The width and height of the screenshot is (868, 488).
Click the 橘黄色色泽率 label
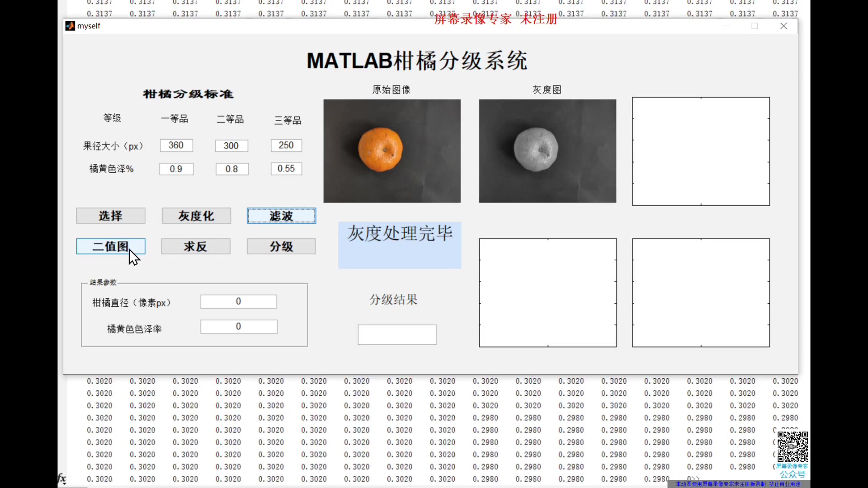134,329
